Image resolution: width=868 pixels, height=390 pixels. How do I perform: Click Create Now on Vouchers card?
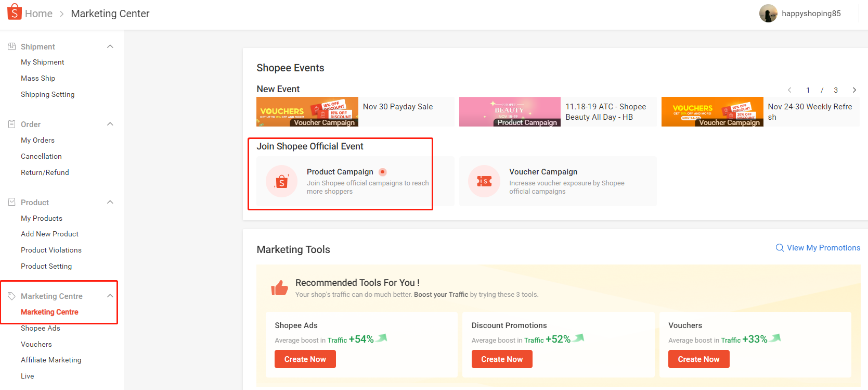pos(698,359)
